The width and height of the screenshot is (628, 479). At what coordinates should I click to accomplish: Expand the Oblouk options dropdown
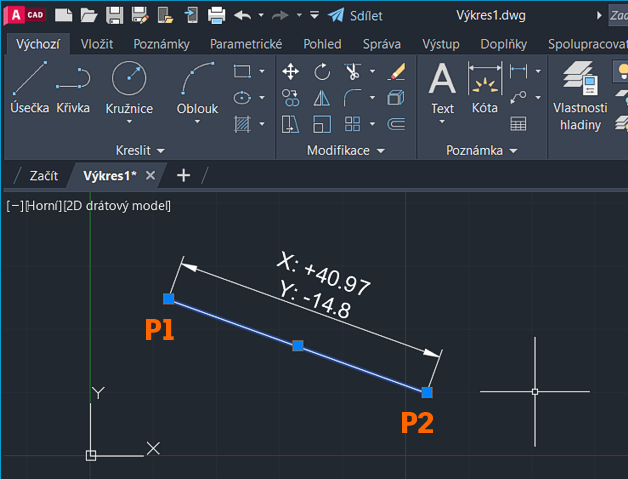(197, 122)
